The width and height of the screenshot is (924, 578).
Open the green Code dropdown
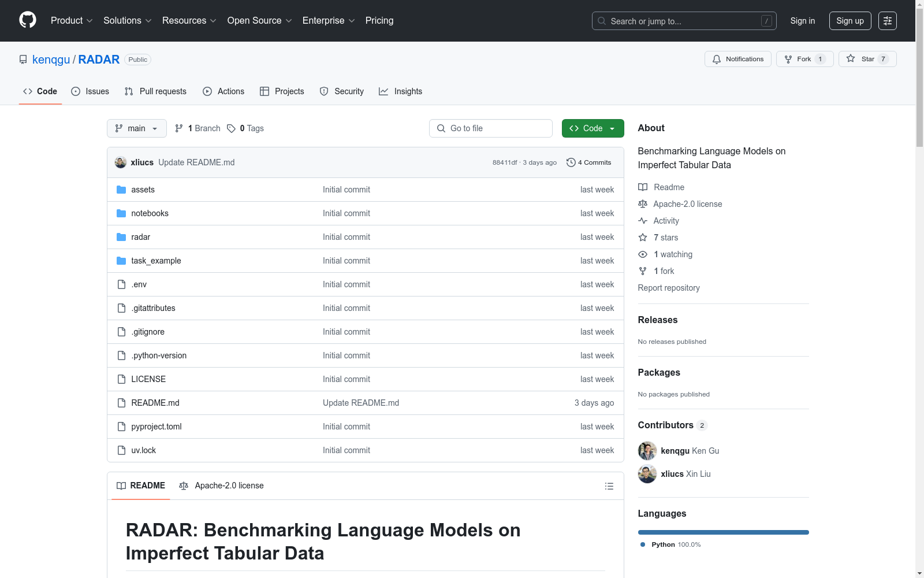click(593, 128)
